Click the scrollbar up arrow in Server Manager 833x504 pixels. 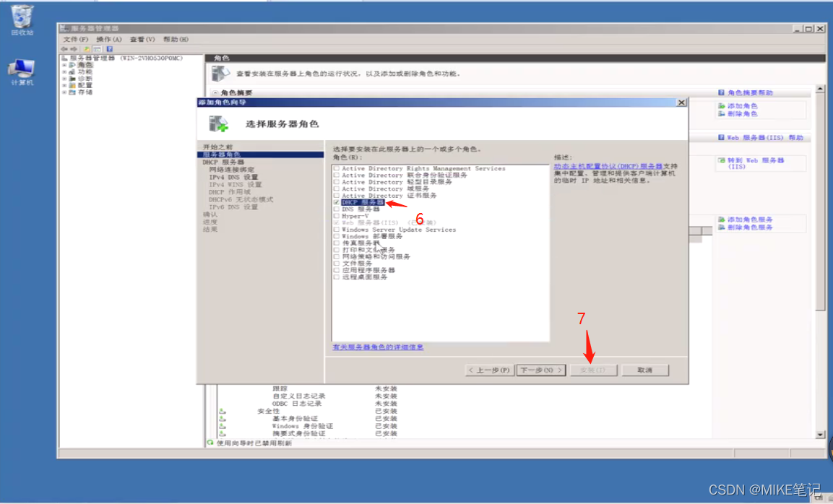coord(820,89)
